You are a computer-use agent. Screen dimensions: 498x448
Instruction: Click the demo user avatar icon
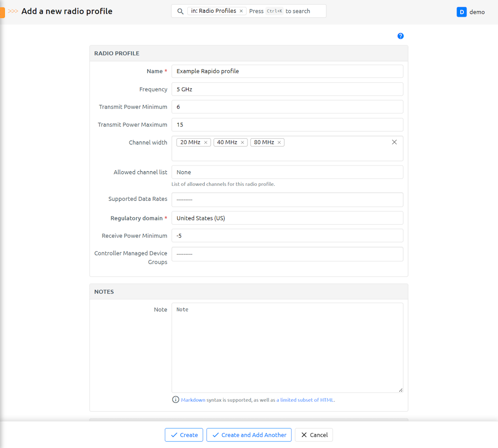462,12
